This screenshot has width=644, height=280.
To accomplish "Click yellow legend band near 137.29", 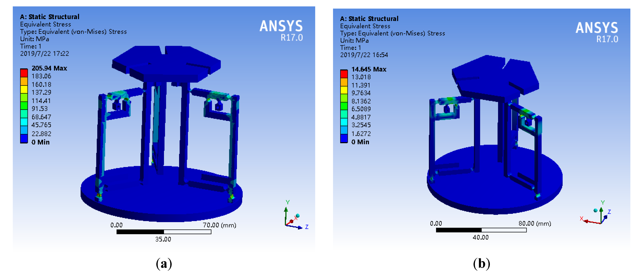I will point(24,89).
